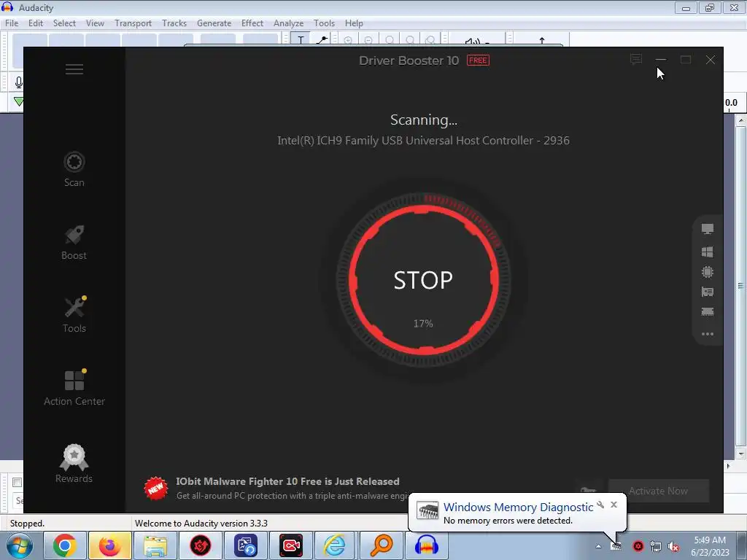Open Audacity Tracks menu
The image size is (747, 560).
point(174,23)
